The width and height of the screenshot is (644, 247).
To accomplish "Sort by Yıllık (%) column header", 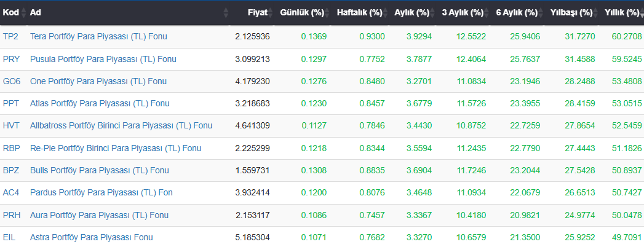I will (621, 13).
